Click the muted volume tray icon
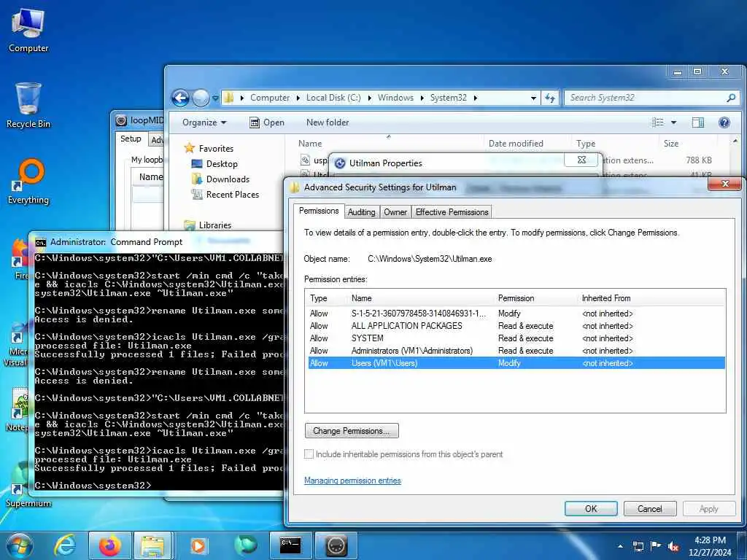Image resolution: width=747 pixels, height=560 pixels. coord(673,546)
